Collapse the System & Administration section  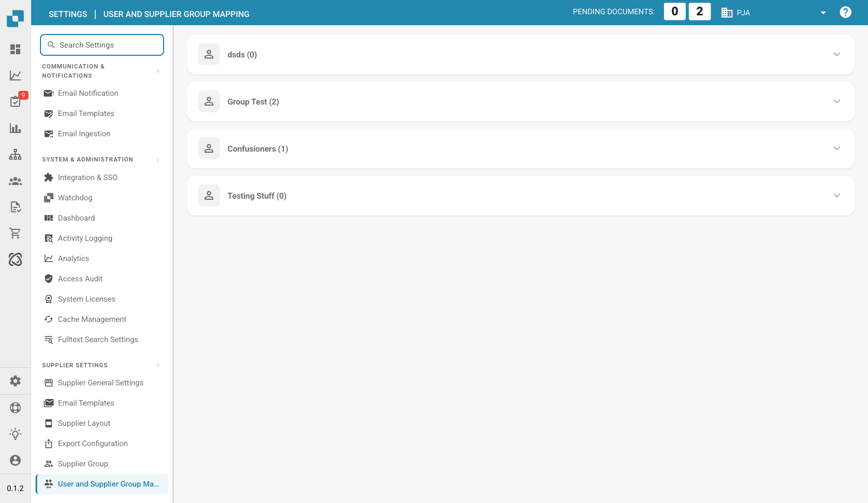point(158,160)
